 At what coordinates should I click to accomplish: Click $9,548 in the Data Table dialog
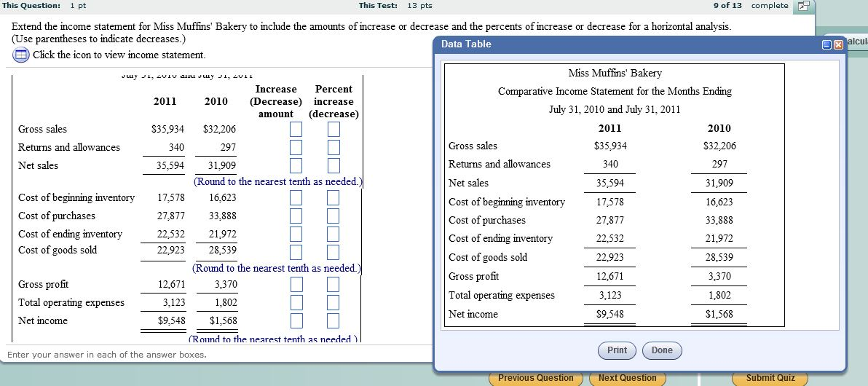coord(609,315)
